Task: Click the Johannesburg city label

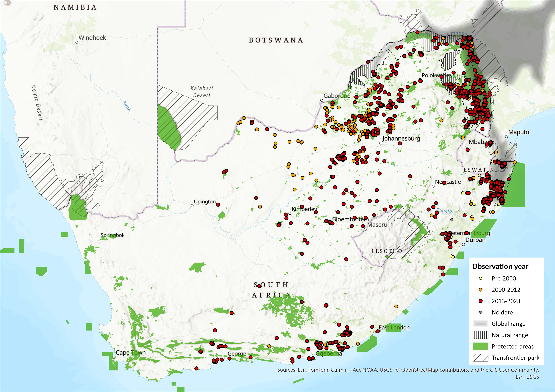Action: click(401, 139)
